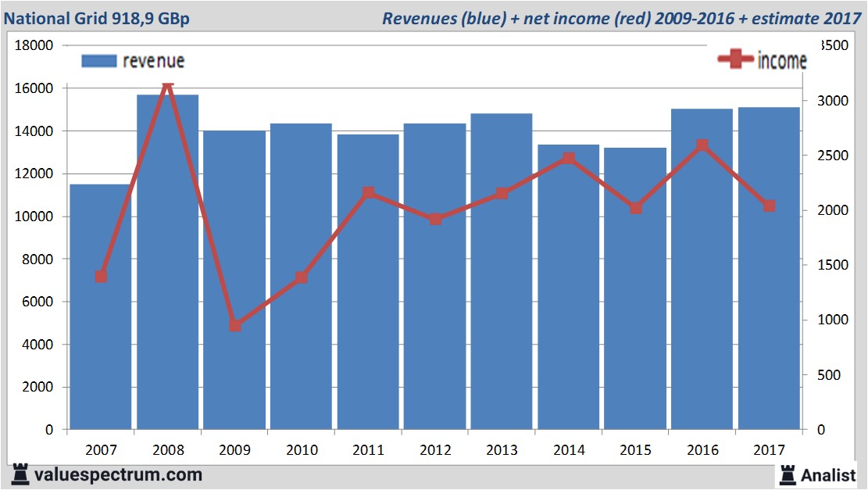Click the 2016 income data point
Viewport: 868px width, 490px height.
pyautogui.click(x=702, y=145)
